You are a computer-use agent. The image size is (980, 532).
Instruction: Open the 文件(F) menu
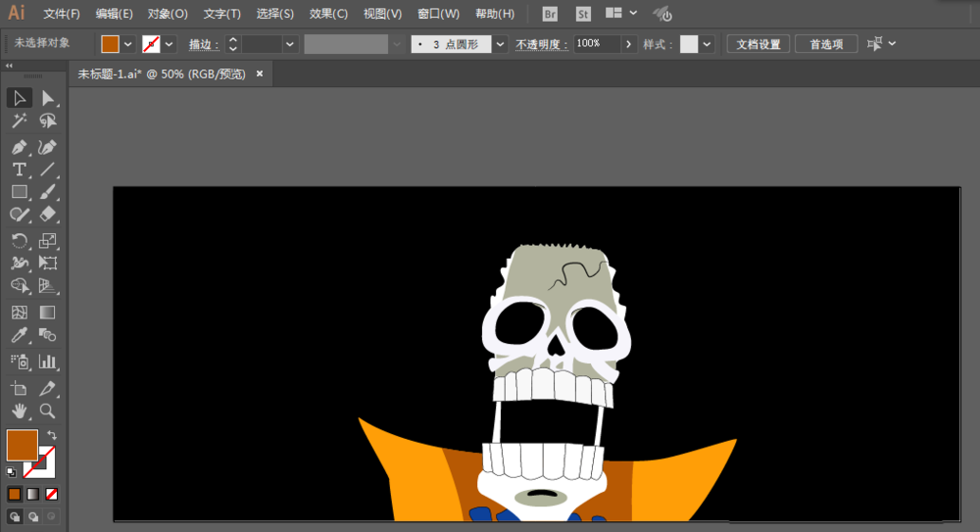tap(61, 14)
